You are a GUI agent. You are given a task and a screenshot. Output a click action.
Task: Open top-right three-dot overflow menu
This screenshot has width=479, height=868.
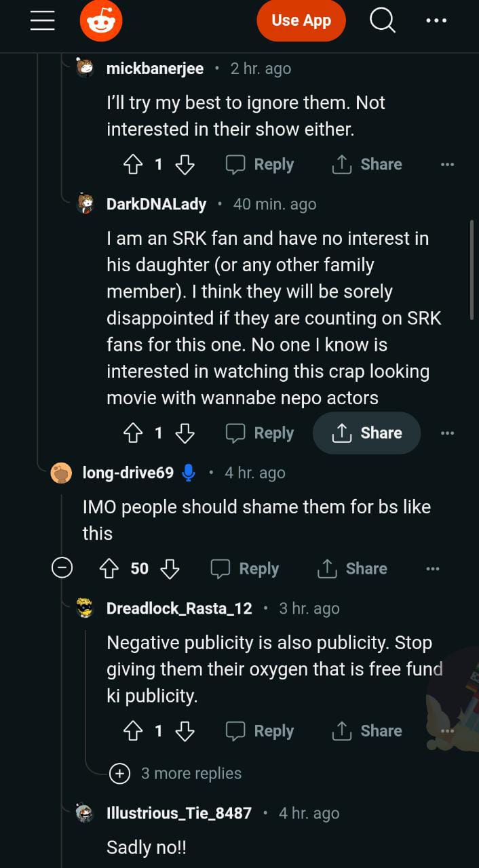click(x=436, y=20)
